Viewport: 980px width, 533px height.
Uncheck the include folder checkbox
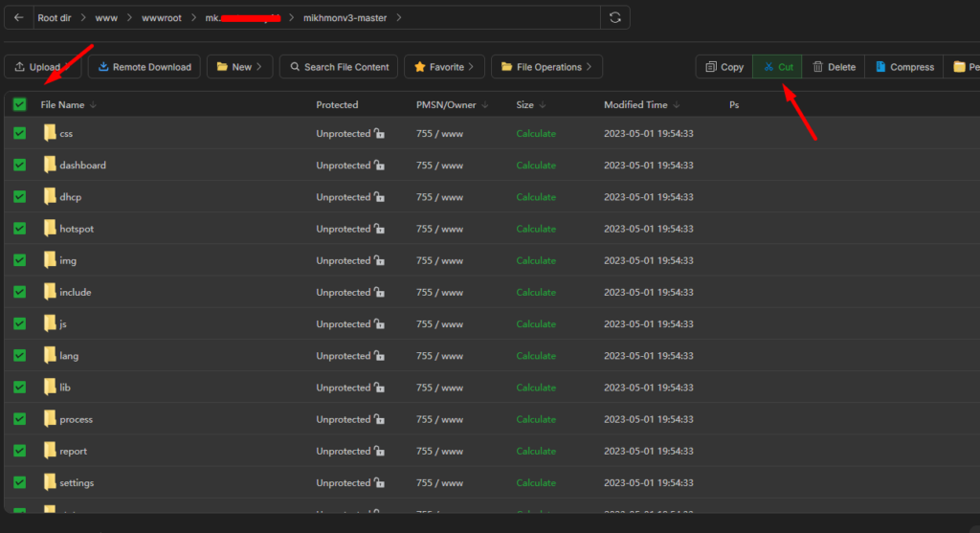tap(19, 292)
